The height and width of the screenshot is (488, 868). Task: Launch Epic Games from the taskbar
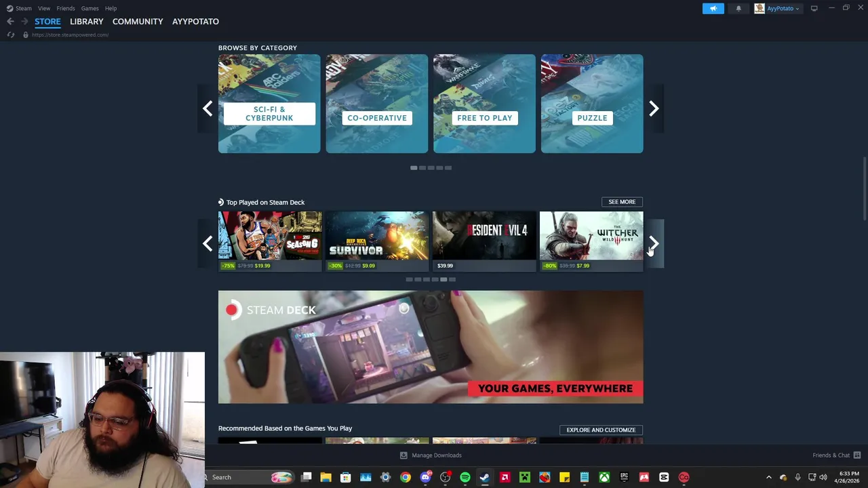pos(624,477)
